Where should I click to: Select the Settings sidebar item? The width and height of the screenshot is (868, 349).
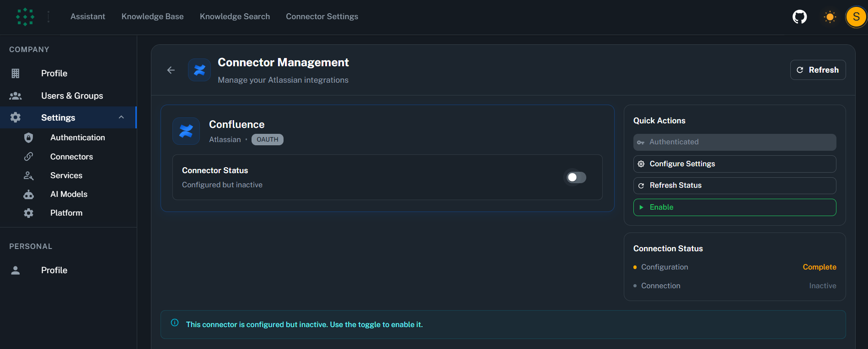tap(68, 117)
